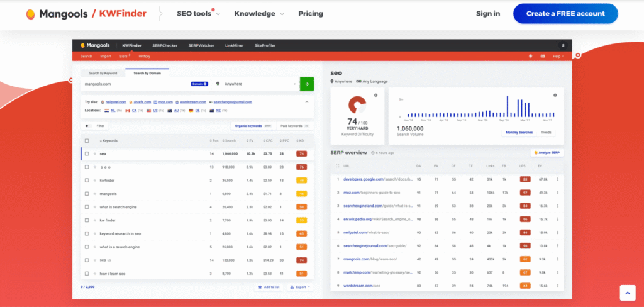Check the 's e o' keyword checkbox
Image resolution: width=644 pixels, height=307 pixels.
pos(87,167)
